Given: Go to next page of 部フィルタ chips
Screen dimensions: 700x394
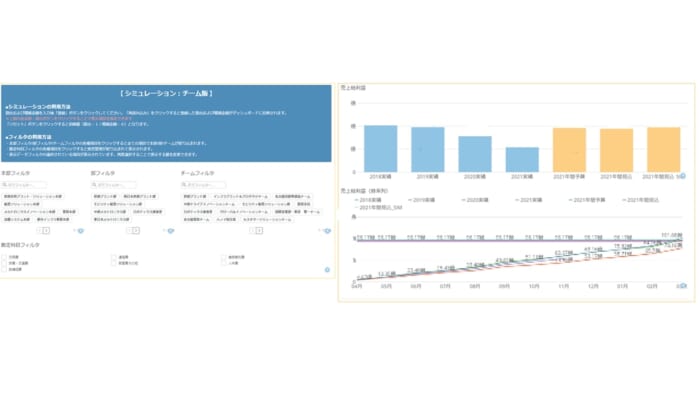Looking at the screenshot, I should (x=136, y=231).
